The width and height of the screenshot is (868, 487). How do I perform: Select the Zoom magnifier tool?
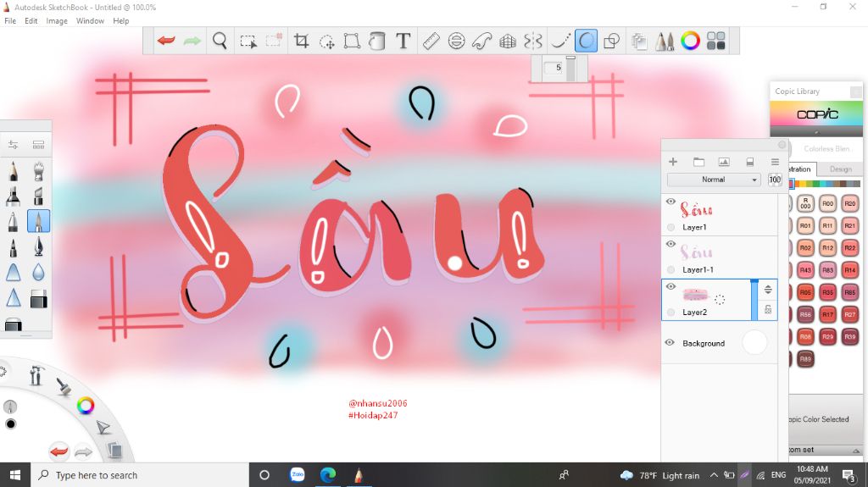220,41
